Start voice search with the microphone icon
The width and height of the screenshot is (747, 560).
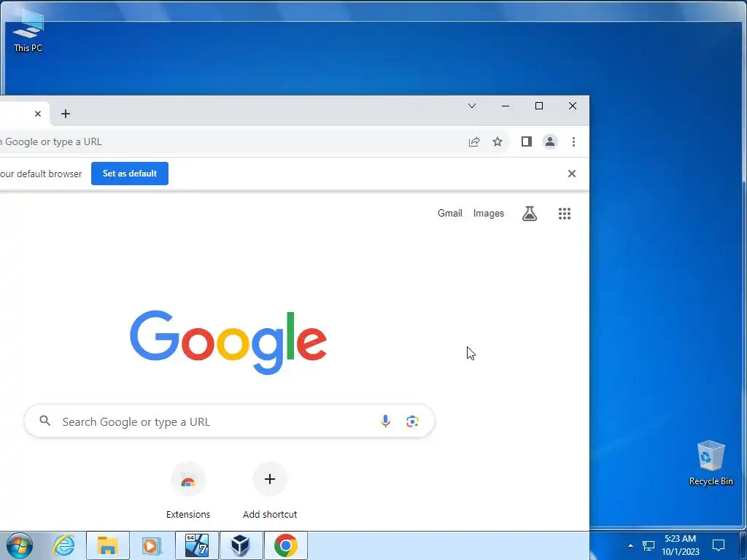click(385, 421)
